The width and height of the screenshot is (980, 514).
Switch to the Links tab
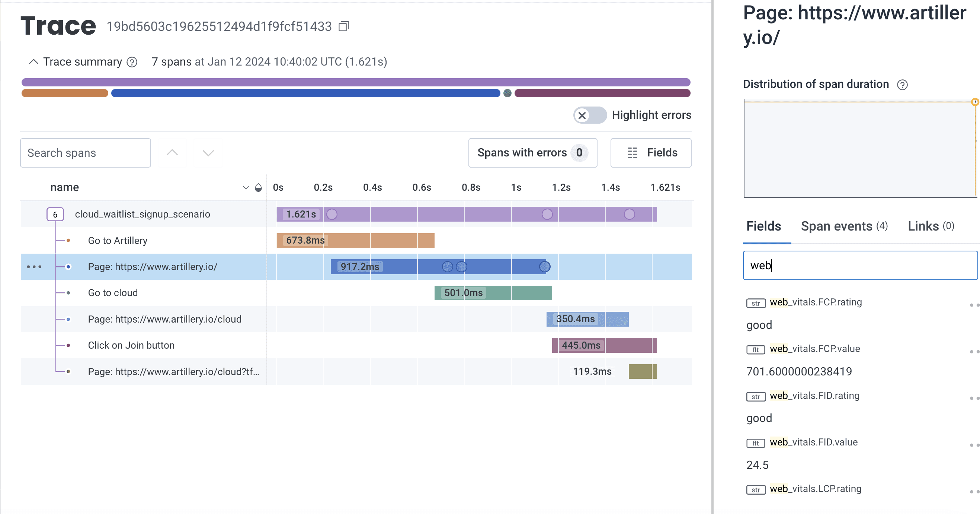pyautogui.click(x=931, y=226)
